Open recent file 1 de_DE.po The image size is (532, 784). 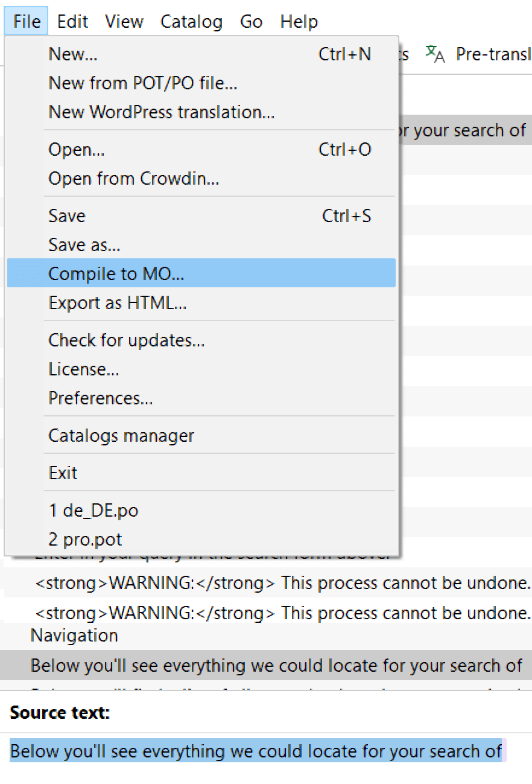[93, 509]
